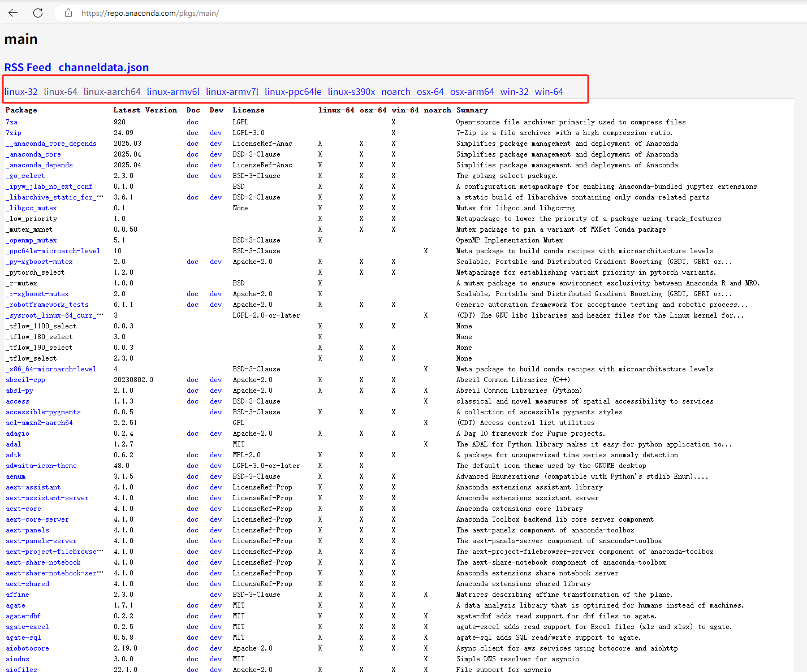Open the doc link for adagio
807x672 pixels.
pos(192,433)
